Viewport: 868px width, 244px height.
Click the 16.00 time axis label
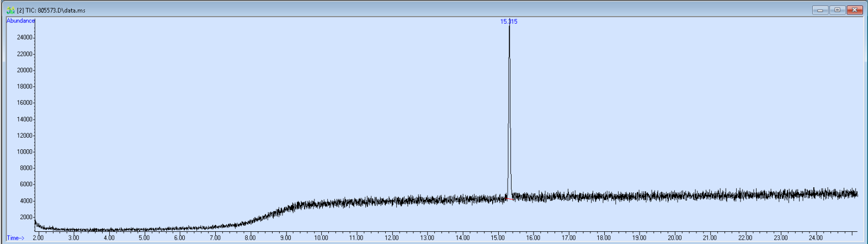click(533, 238)
